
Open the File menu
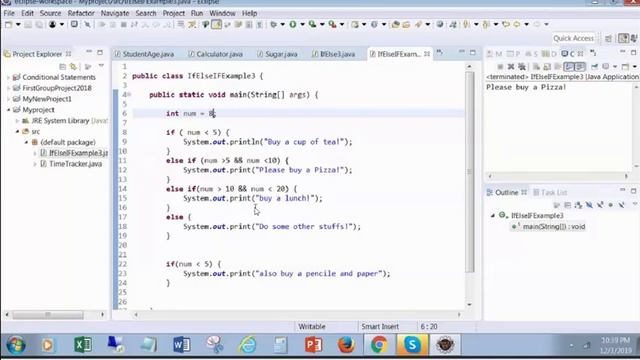tap(9, 13)
